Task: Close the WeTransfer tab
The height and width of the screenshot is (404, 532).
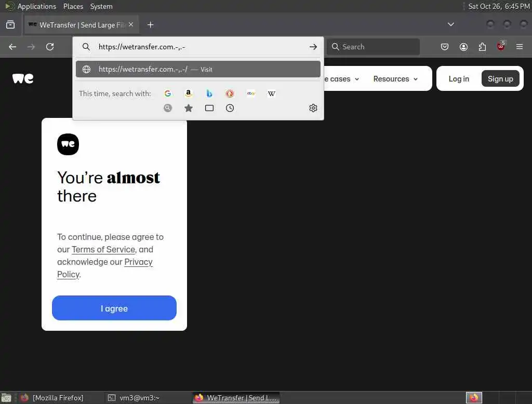Action: tap(131, 25)
